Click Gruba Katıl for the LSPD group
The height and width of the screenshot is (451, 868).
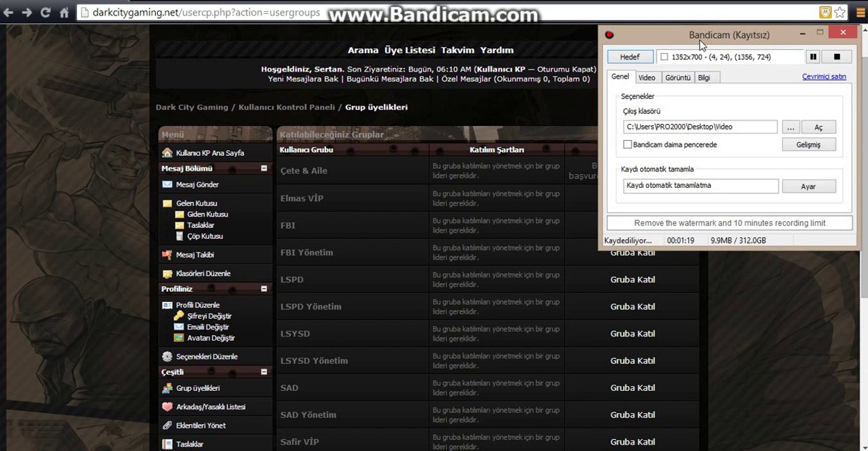tap(633, 279)
